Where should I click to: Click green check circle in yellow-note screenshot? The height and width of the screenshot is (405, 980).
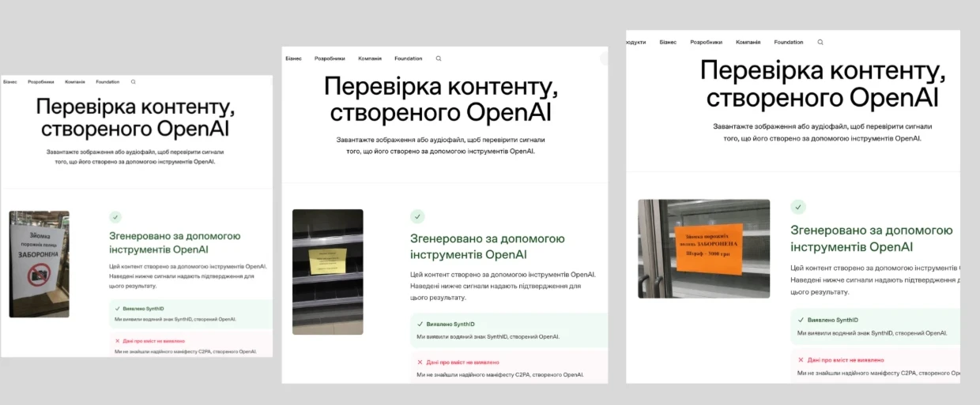coord(417,216)
